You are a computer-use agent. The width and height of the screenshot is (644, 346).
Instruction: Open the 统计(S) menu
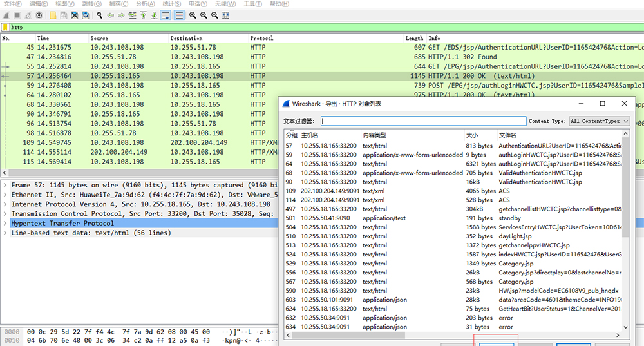point(171,4)
